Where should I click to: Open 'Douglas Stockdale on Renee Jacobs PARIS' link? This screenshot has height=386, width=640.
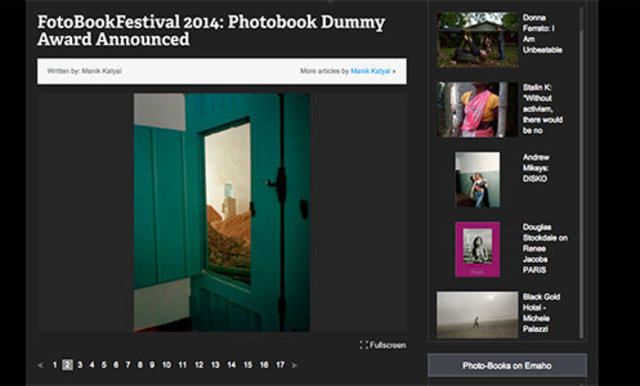pyautogui.click(x=545, y=248)
